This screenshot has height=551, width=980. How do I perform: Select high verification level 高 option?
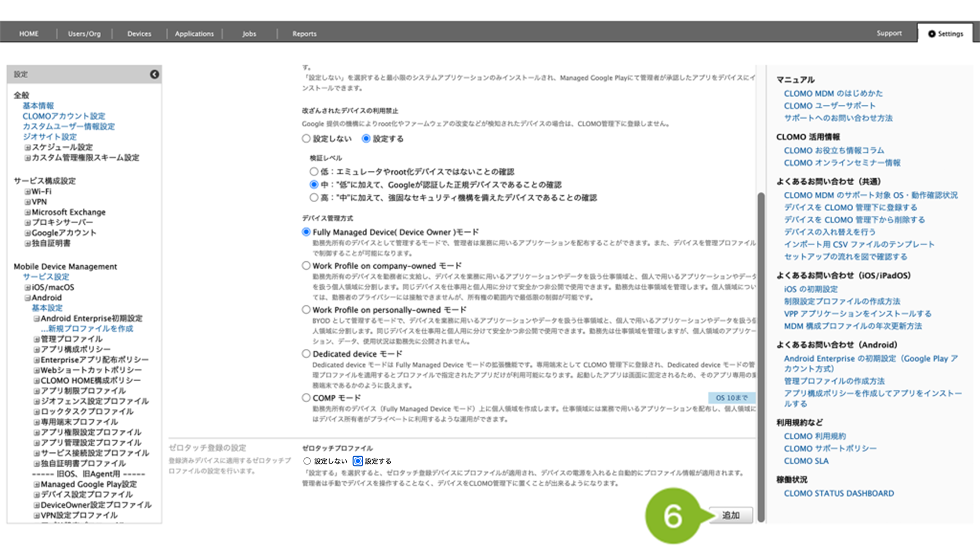(314, 197)
